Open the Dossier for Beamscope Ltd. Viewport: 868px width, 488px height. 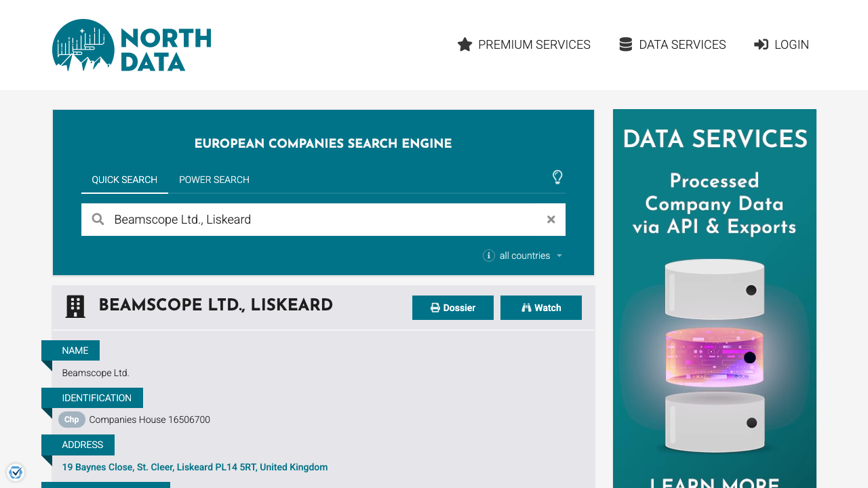(x=452, y=307)
